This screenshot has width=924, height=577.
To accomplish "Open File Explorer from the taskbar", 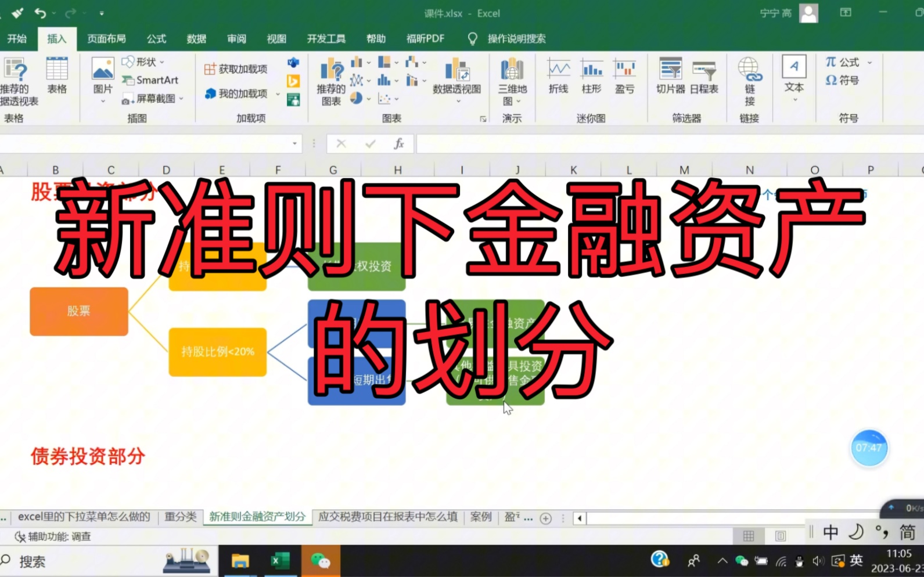I will click(x=240, y=561).
